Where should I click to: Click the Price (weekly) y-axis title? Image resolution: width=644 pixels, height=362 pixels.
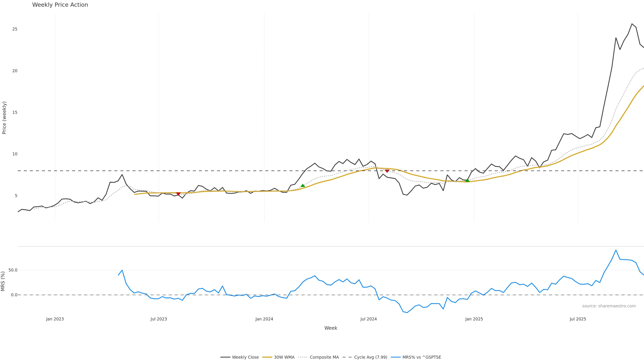[x=4, y=118]
